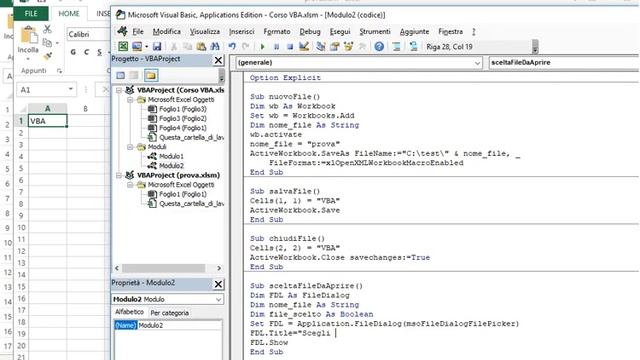Screen dimensions: 640x360
Task: Open the Inserisci menu
Action: pyautogui.click(x=242, y=31)
